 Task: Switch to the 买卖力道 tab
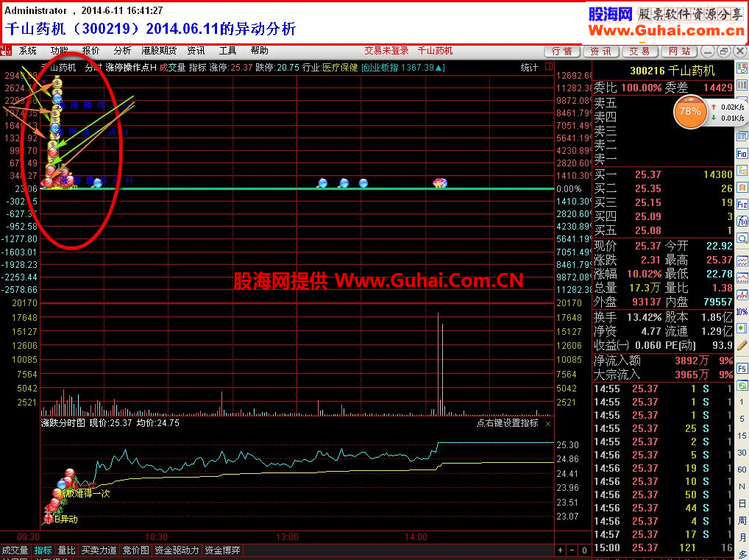coord(99,550)
